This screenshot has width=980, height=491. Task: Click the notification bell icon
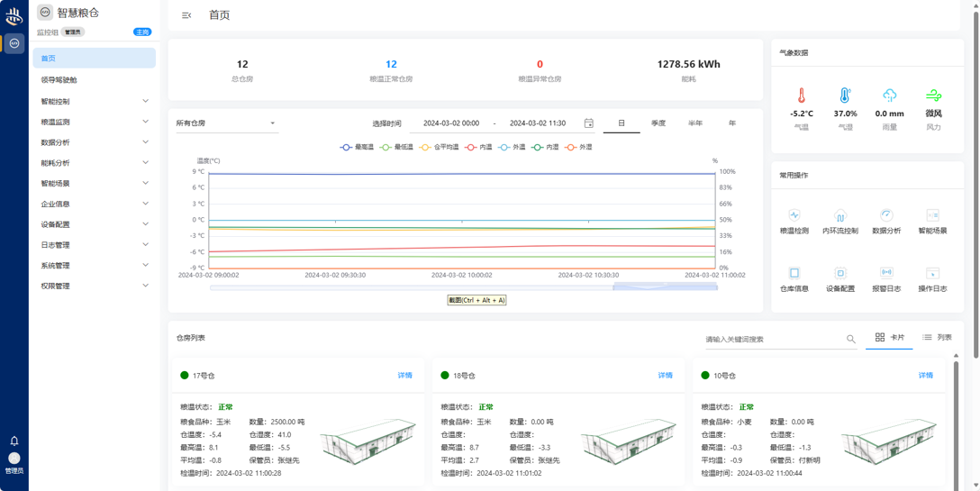coord(14,441)
